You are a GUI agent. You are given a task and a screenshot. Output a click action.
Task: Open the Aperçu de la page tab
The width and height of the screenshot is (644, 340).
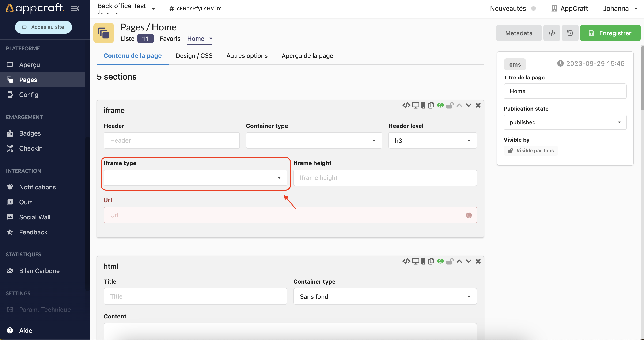tap(307, 56)
